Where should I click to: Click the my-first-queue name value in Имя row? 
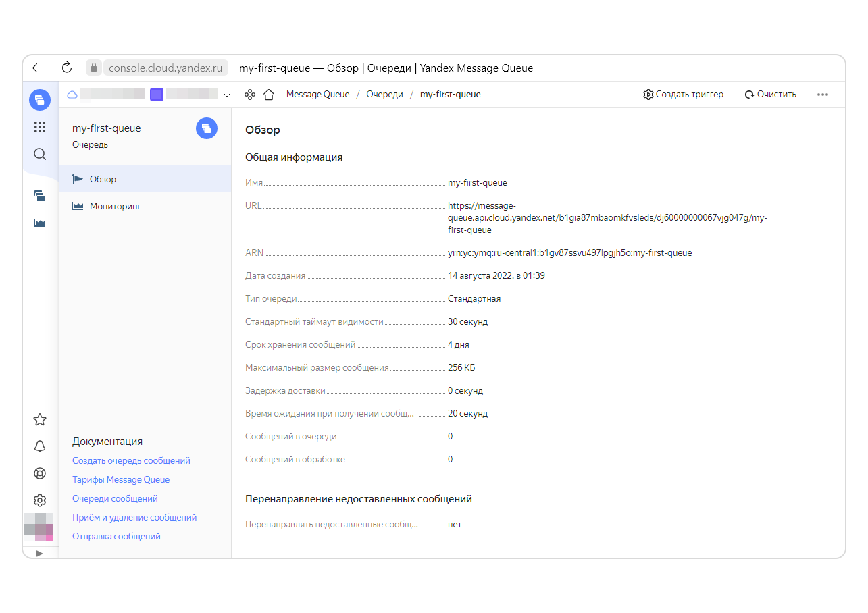pos(478,183)
